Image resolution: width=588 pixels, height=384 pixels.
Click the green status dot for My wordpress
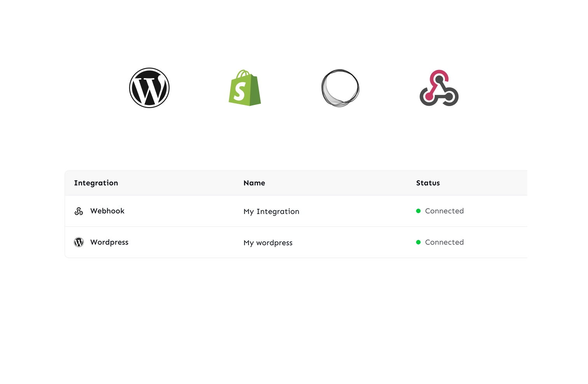click(418, 242)
